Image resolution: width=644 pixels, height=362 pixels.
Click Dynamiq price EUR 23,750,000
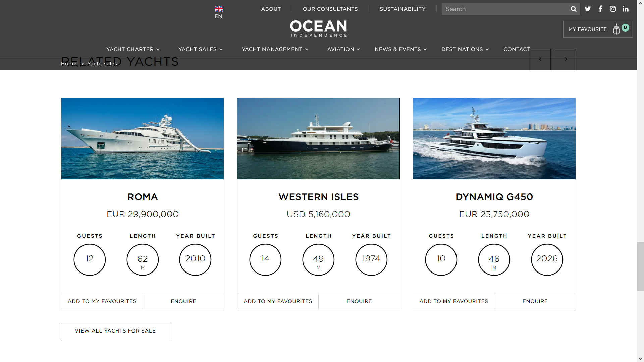494,214
